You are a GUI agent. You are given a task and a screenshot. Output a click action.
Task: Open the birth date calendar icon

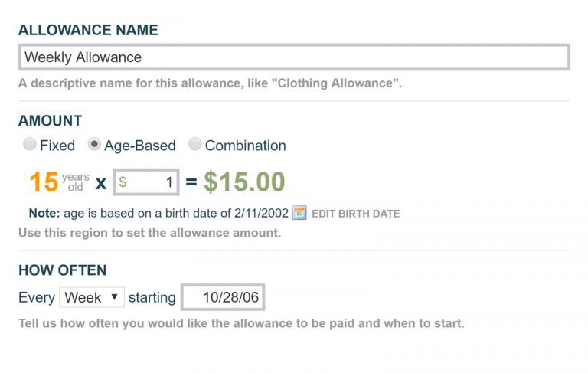(299, 213)
